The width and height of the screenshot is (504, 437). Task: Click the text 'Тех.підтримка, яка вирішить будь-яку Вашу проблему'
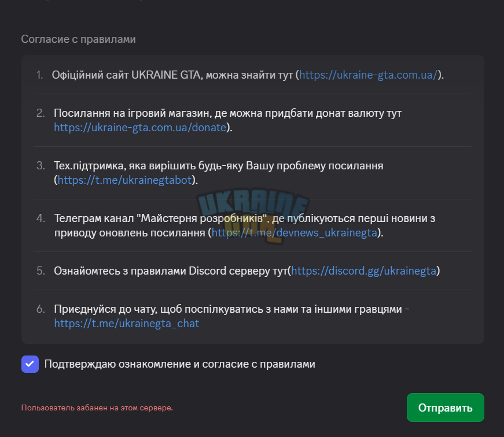190,166
